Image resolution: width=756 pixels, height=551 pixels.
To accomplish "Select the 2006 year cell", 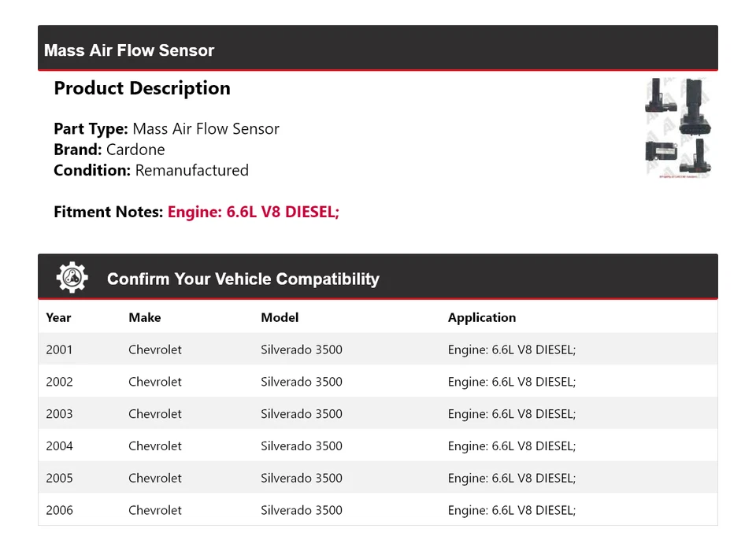I will click(59, 510).
